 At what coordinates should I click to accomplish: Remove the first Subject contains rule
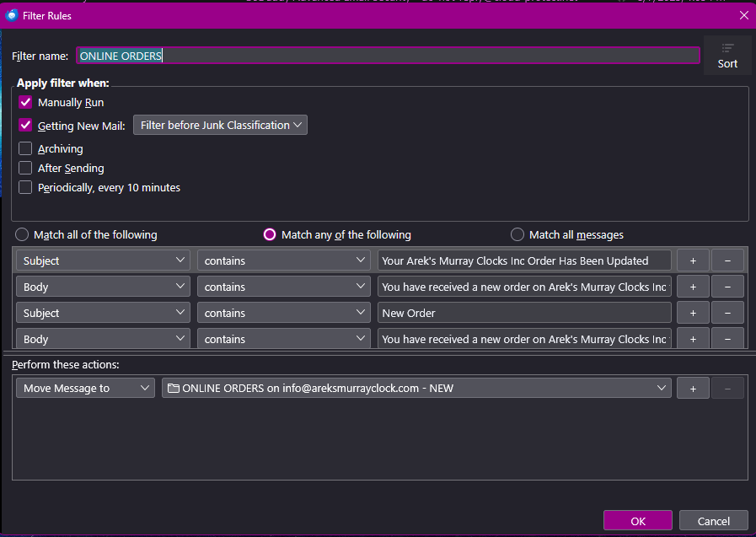pyautogui.click(x=727, y=260)
